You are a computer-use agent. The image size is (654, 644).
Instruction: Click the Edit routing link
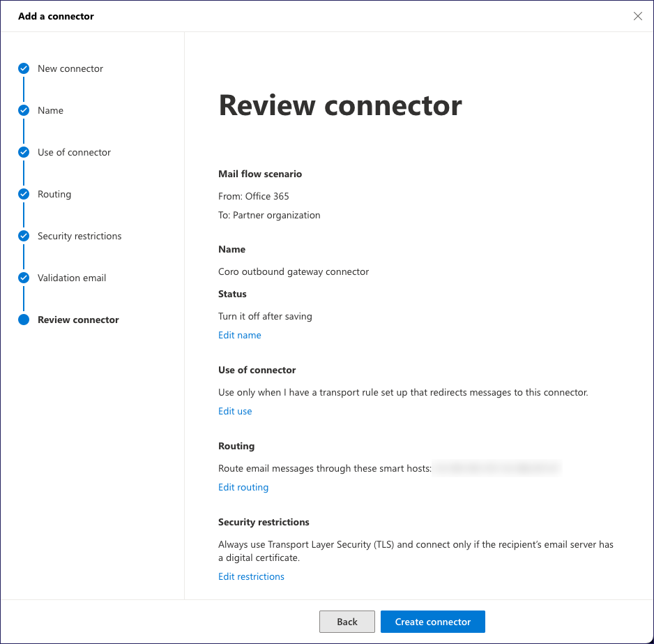click(243, 487)
